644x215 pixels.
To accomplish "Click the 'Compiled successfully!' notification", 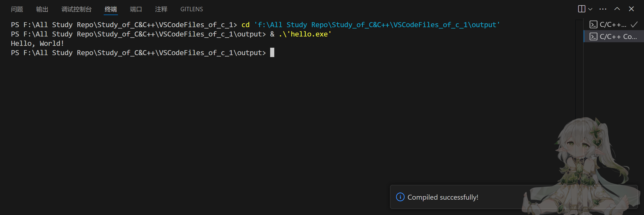I will click(443, 197).
